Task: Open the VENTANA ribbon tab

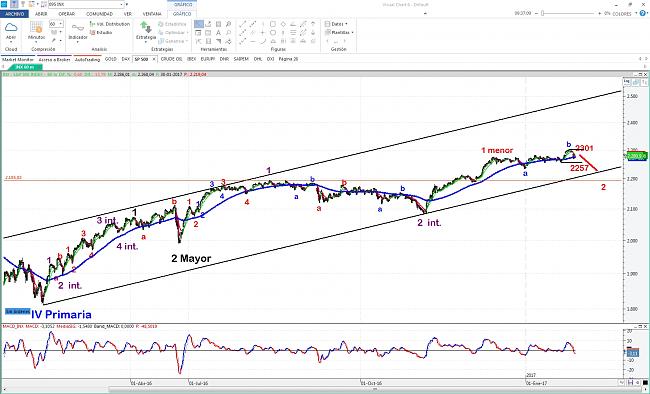Action: coord(152,14)
